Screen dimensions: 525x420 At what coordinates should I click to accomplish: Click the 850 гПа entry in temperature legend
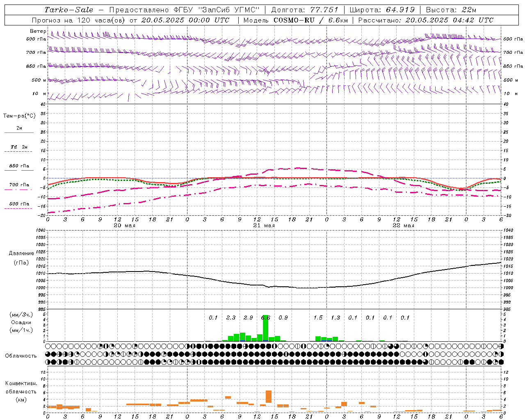(19, 166)
